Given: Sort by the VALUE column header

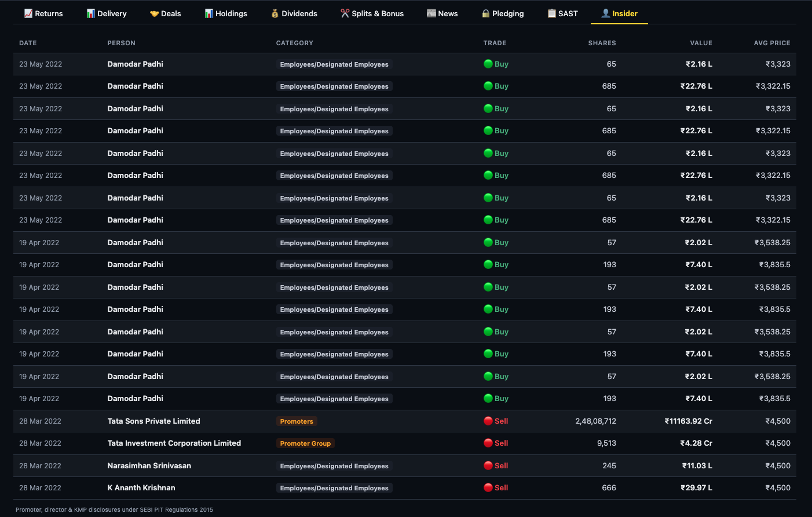Looking at the screenshot, I should (701, 43).
